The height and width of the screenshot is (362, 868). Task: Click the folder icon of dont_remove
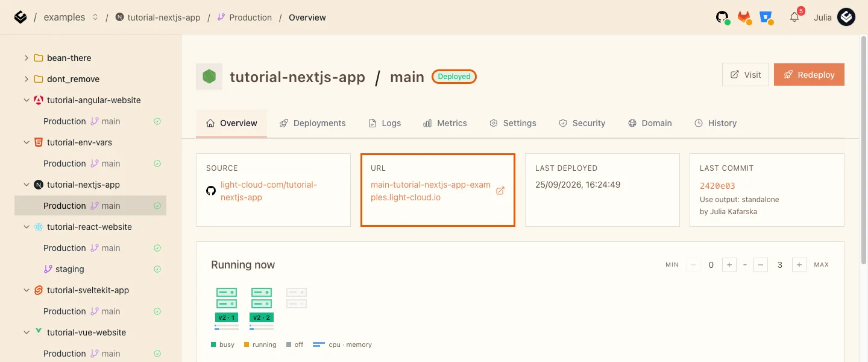click(x=39, y=79)
